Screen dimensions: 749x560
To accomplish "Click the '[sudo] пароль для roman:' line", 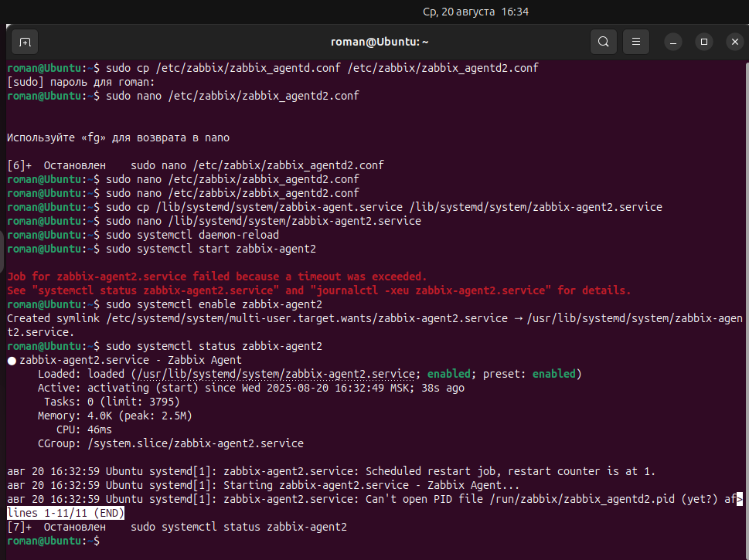I will [80, 82].
